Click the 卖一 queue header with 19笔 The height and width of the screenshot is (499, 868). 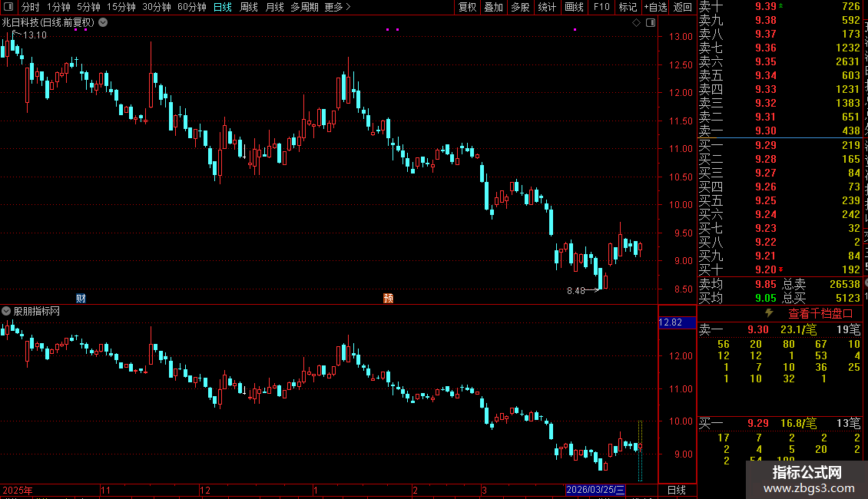tap(780, 329)
